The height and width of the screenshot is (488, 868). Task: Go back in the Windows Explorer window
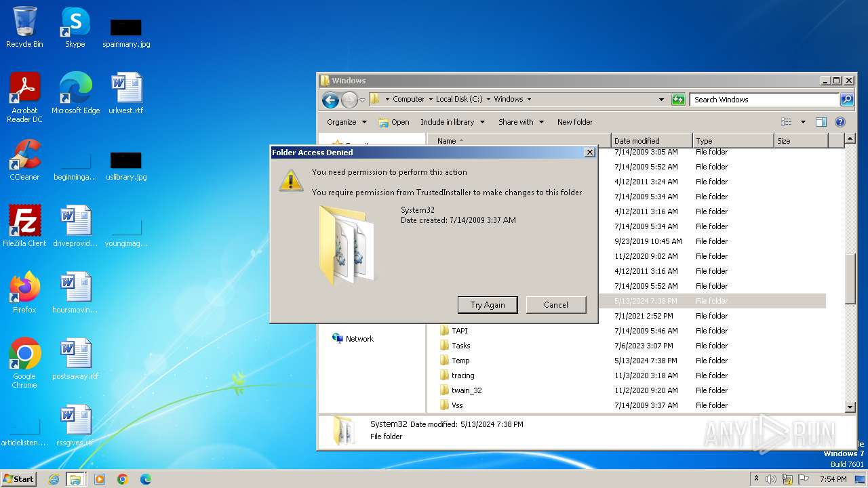click(330, 100)
